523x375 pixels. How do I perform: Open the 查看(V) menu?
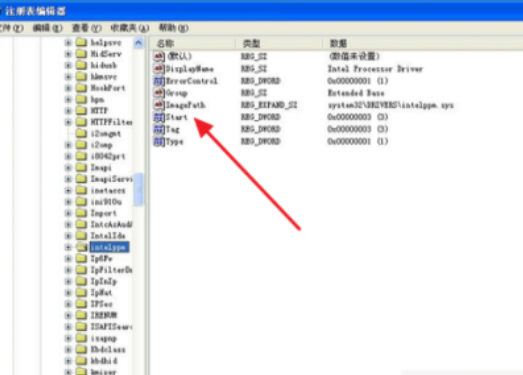[x=87, y=28]
